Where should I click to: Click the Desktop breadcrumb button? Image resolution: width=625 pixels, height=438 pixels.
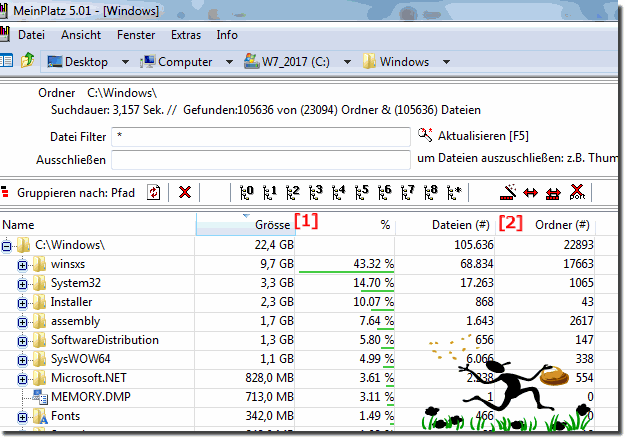click(78, 62)
